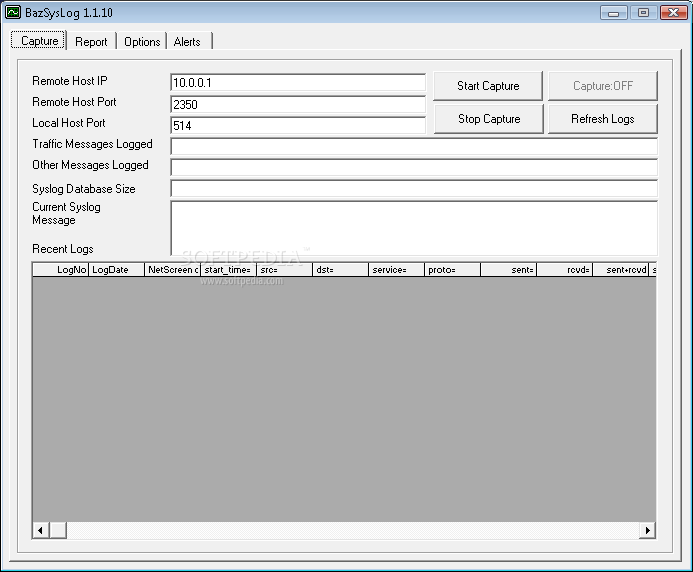Click the Current Syslog Message label
693x572 pixels.
tap(66, 214)
